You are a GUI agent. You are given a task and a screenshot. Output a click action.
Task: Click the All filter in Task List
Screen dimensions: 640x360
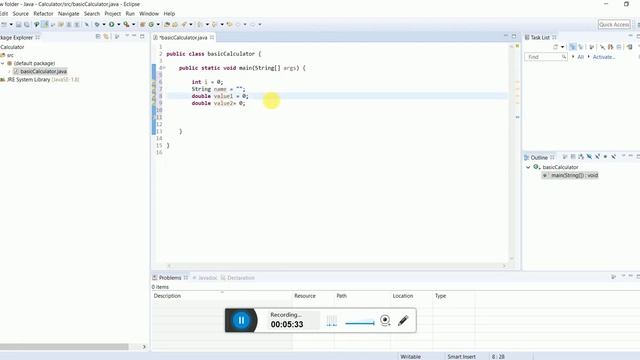click(x=580, y=57)
